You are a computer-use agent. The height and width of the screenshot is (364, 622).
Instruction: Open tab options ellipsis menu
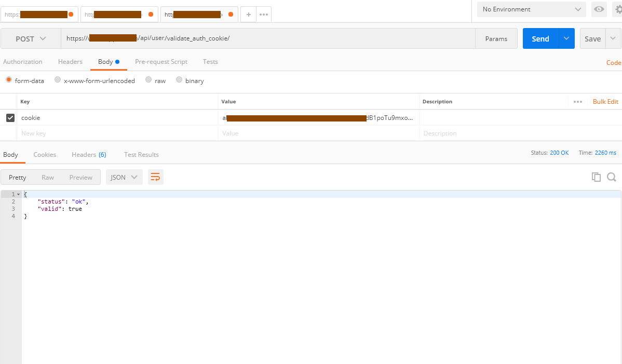[264, 15]
